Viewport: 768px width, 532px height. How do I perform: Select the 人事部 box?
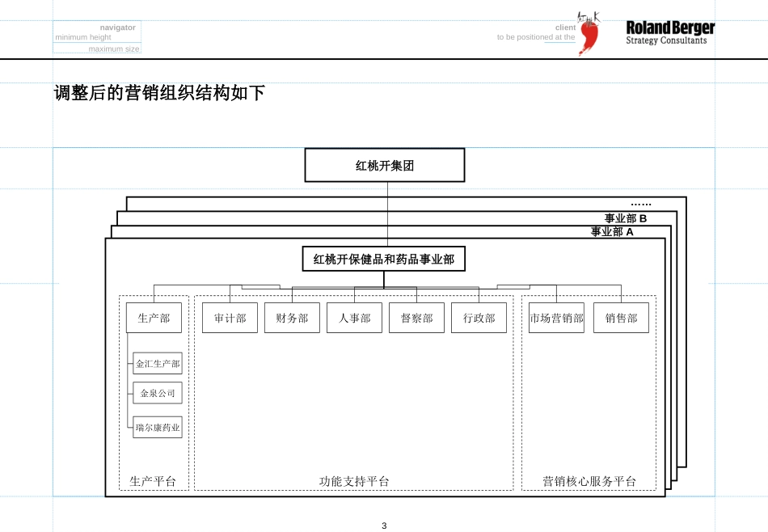tap(354, 318)
